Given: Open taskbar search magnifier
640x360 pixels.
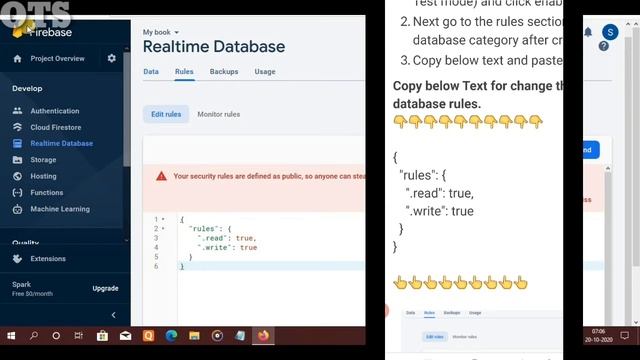Looking at the screenshot, I should click(x=34, y=336).
